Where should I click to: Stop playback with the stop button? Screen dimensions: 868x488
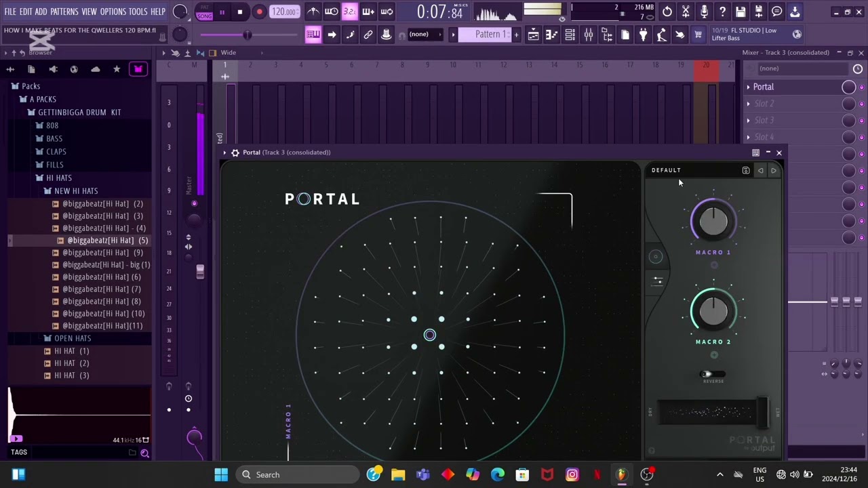pos(239,12)
